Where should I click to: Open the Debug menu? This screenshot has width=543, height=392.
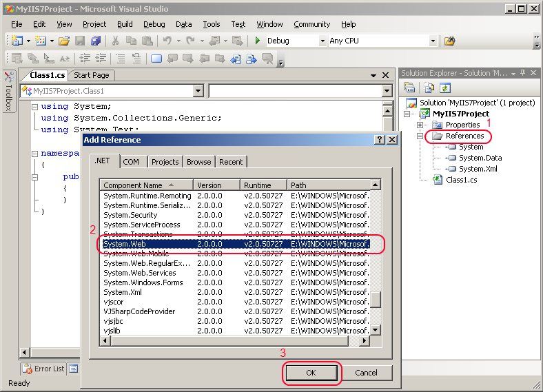click(x=154, y=24)
